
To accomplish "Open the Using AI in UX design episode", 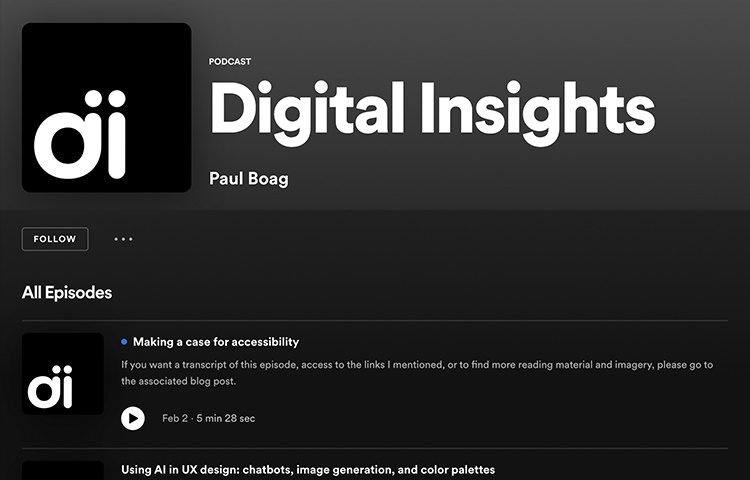I will click(x=308, y=469).
